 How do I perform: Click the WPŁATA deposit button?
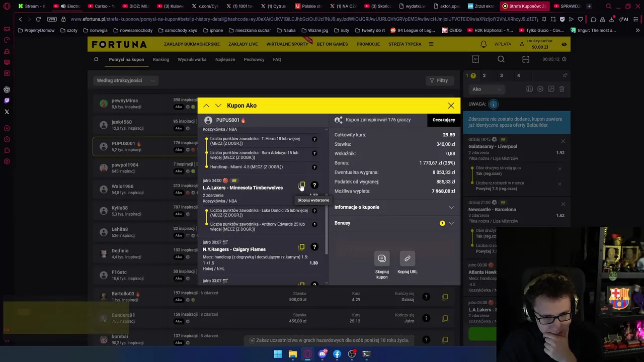click(x=503, y=44)
